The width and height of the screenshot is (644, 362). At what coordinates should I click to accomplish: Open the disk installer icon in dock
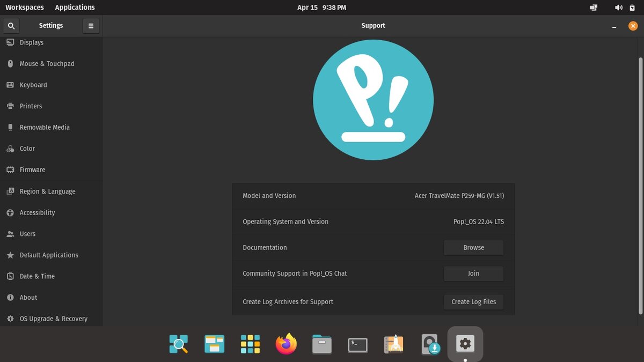(430, 344)
